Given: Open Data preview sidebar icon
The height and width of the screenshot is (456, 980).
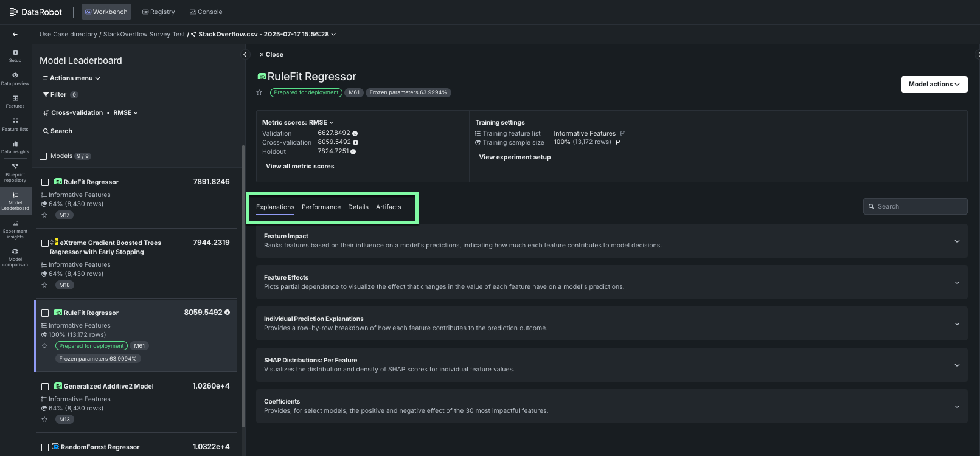Looking at the screenshot, I should coord(15,78).
